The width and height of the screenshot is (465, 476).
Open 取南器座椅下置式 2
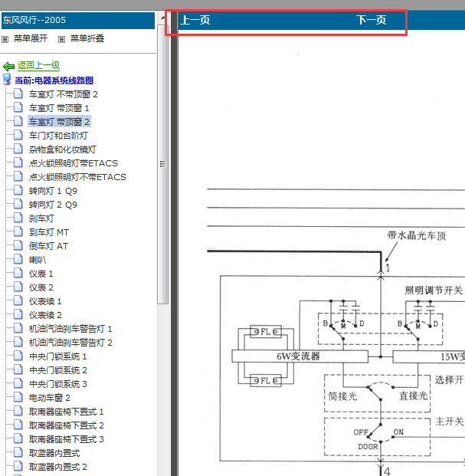tap(67, 425)
